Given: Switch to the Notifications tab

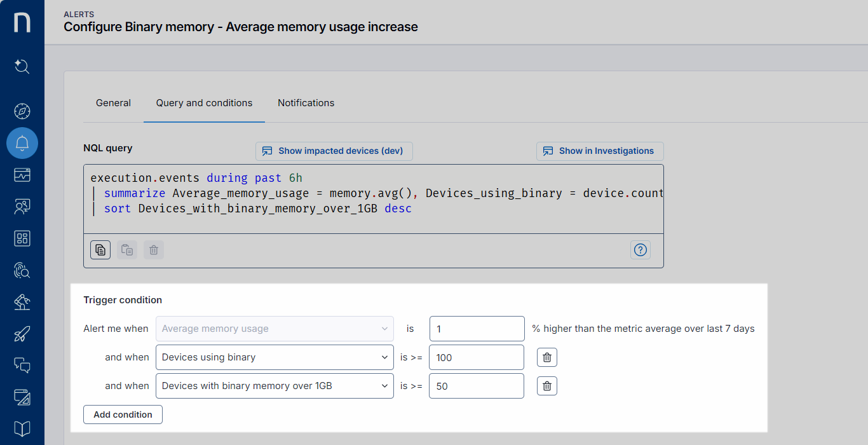Looking at the screenshot, I should 306,103.
